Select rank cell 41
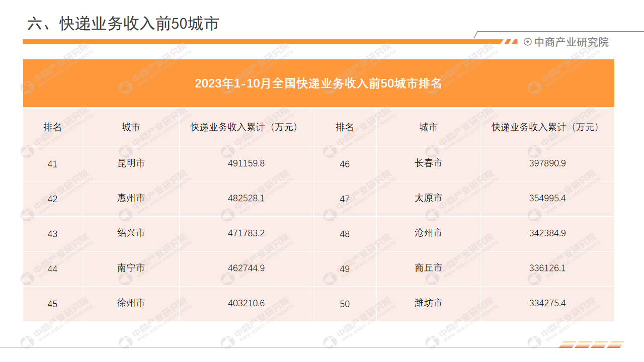 click(52, 164)
